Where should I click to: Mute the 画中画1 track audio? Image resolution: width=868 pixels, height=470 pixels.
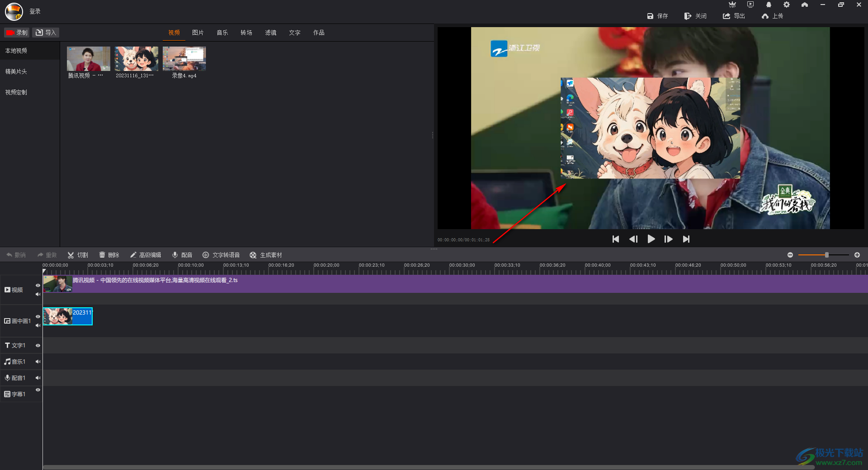click(x=38, y=325)
